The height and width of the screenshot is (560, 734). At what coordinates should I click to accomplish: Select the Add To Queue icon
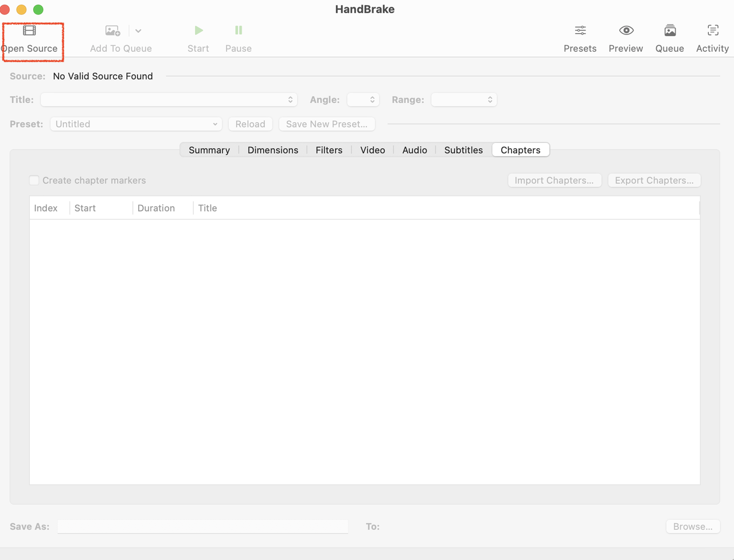112,30
